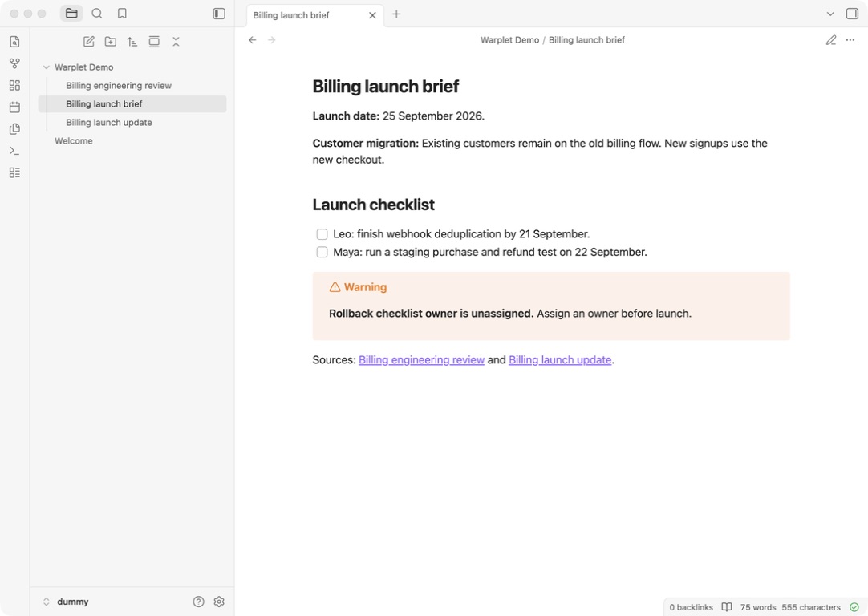This screenshot has height=616, width=868.
Task: Click the Warning callout title
Action: click(365, 286)
